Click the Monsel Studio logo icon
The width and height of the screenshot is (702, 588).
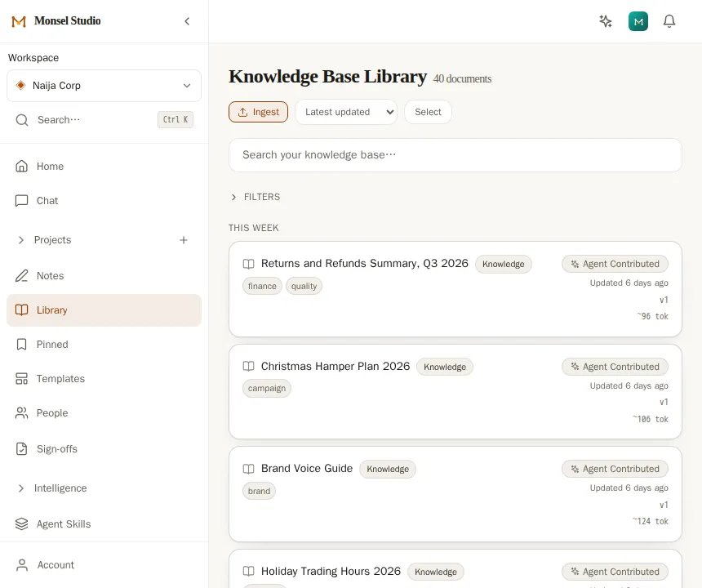(x=18, y=21)
